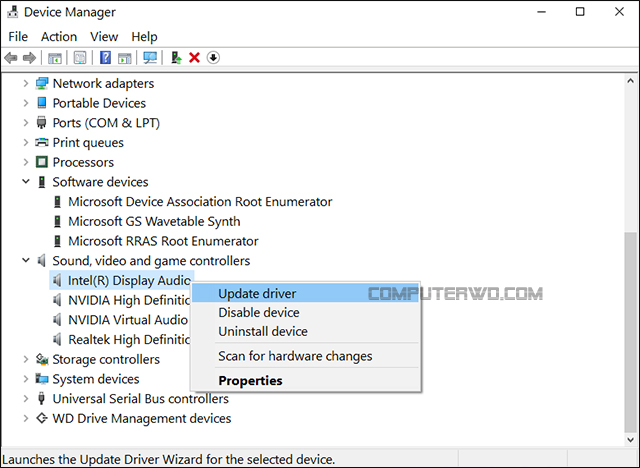Click the vertical scrollbar thumb
The image size is (640, 468).
pyautogui.click(x=631, y=332)
